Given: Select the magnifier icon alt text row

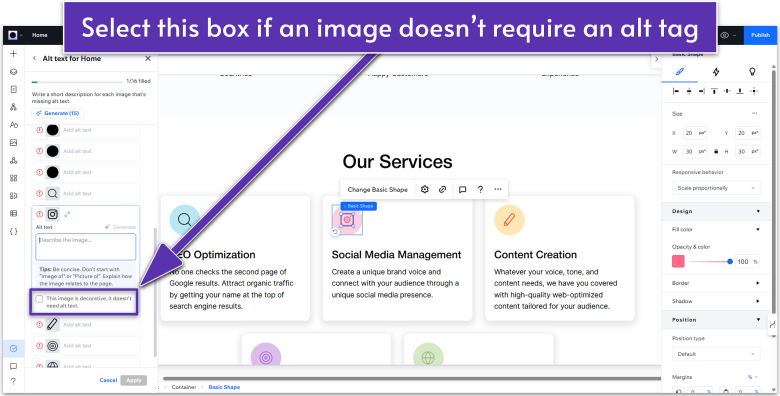Looking at the screenshot, I should [86, 194].
